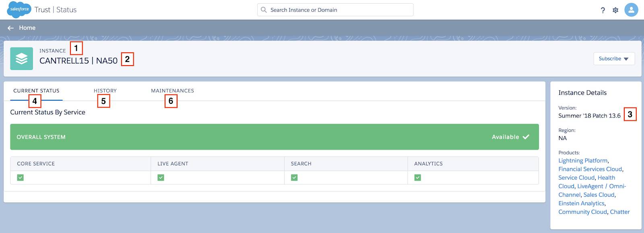The image size is (644, 233).
Task: Open the Health Cloud product link
Action: pos(606,177)
